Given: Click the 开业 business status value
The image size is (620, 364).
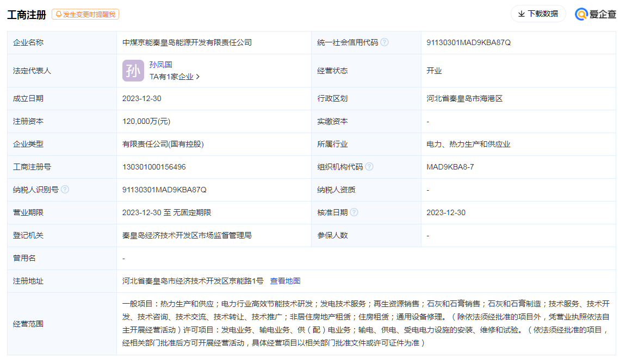Looking at the screenshot, I should (434, 71).
